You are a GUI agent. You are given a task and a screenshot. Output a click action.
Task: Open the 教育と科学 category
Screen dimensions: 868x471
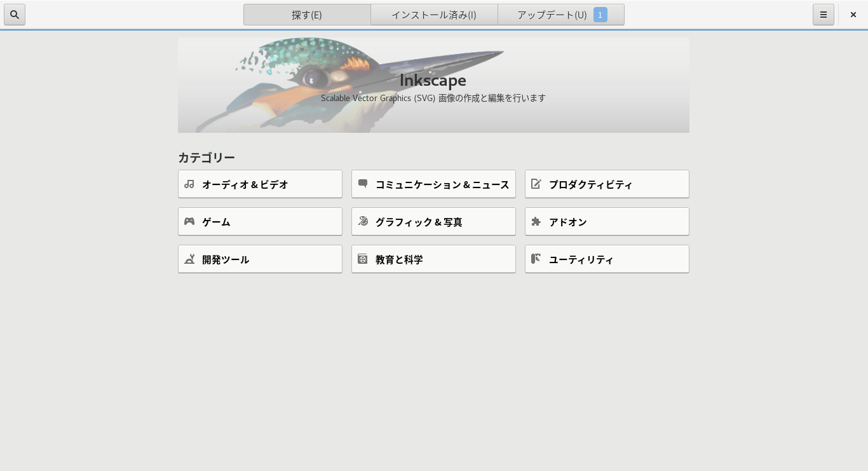[x=433, y=259]
